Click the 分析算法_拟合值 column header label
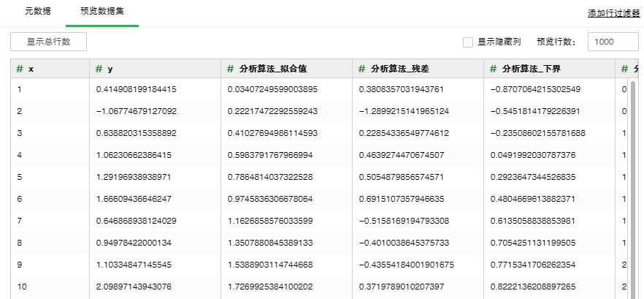Screen dimensions: 644x299 273,69
